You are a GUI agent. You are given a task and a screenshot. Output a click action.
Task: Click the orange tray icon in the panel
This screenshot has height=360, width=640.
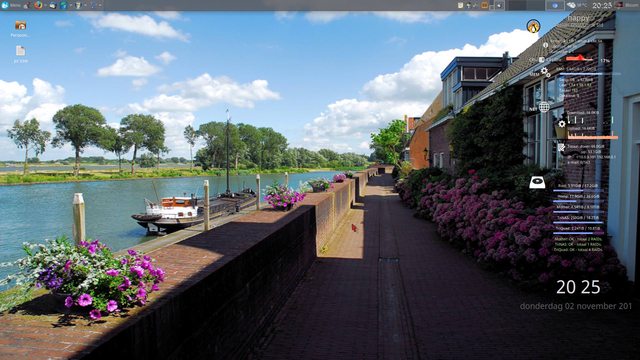tap(484, 5)
